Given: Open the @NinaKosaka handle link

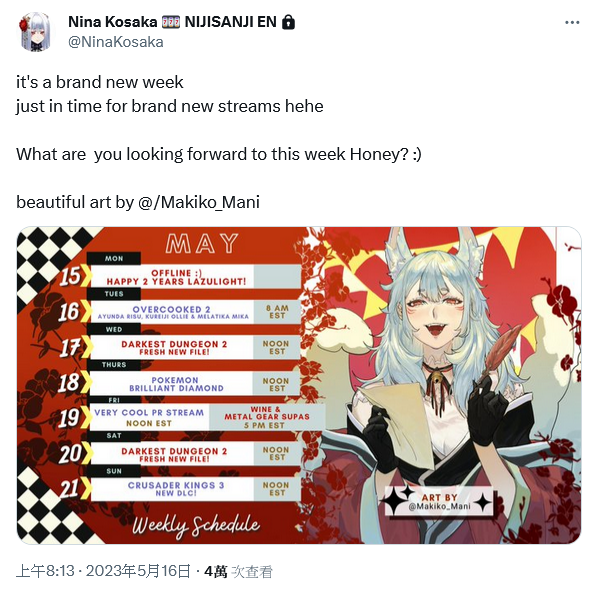Looking at the screenshot, I should (x=116, y=42).
